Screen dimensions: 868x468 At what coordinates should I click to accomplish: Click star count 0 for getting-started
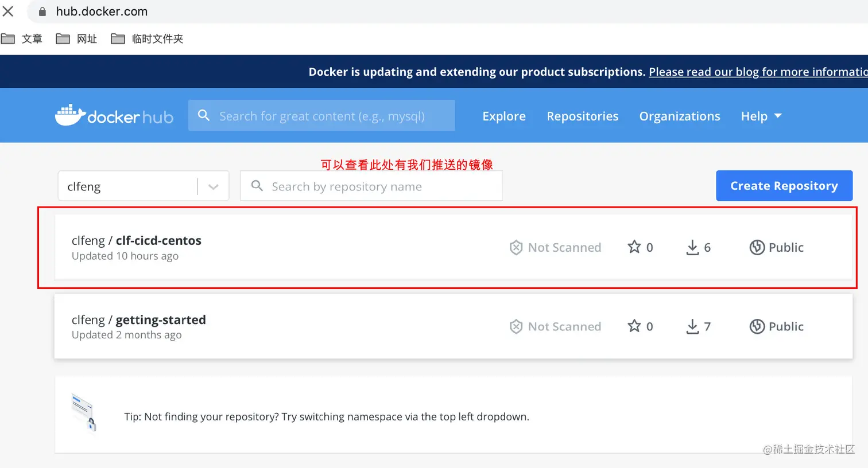[650, 326]
